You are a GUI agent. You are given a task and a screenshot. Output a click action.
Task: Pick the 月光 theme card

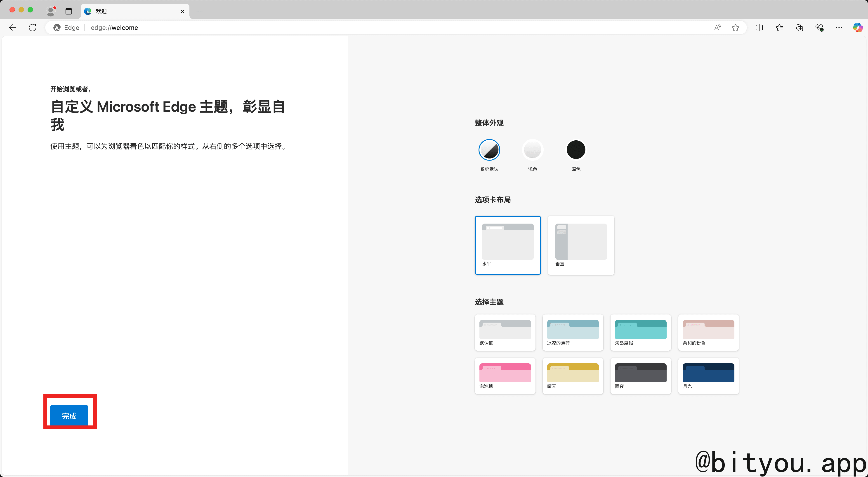click(x=709, y=376)
